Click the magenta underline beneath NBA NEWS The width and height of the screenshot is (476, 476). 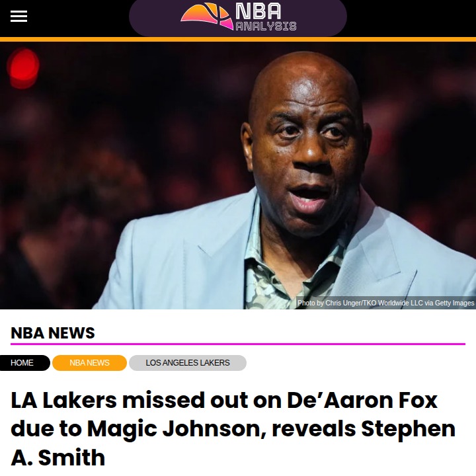point(238,344)
